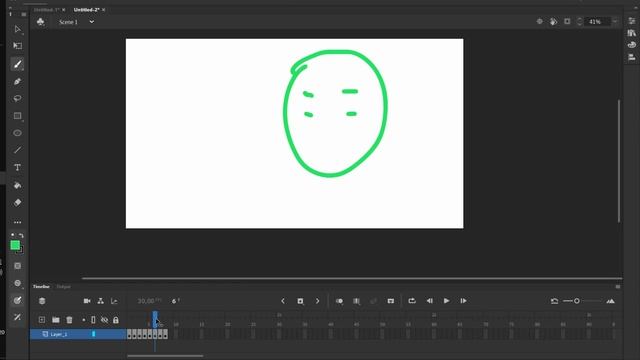The height and width of the screenshot is (360, 640).
Task: Select the Untitled-2 document tab
Action: (86, 9)
